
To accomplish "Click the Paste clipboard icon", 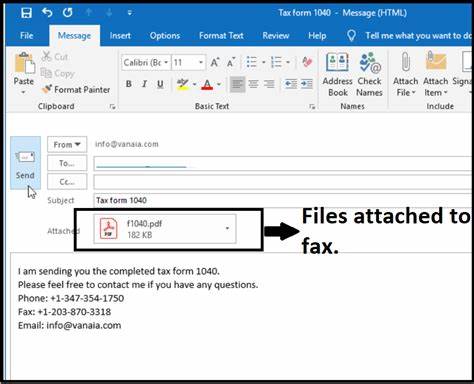I will pos(24,63).
